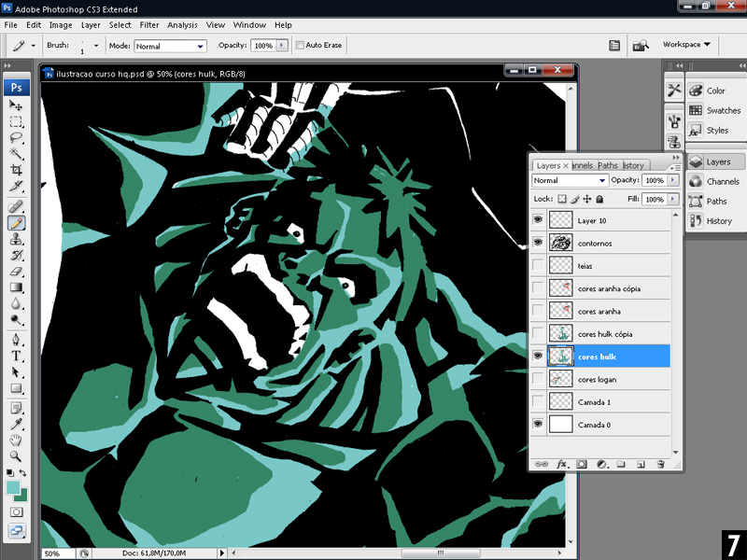Image resolution: width=747 pixels, height=560 pixels.
Task: Select the cores logan layer
Action: click(597, 380)
